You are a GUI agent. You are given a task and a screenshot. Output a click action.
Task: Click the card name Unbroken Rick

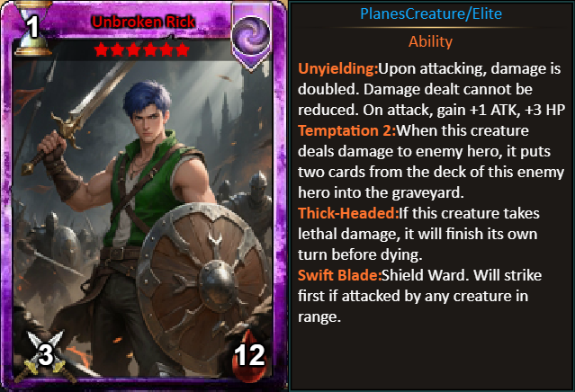[x=143, y=22]
